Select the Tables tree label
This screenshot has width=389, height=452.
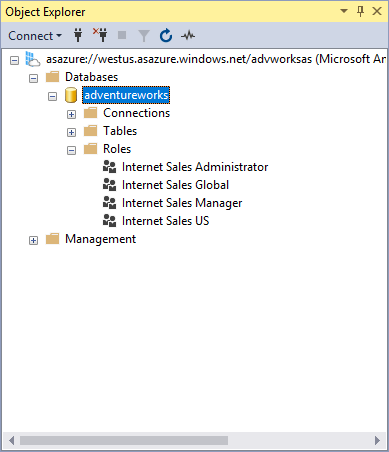coord(120,131)
